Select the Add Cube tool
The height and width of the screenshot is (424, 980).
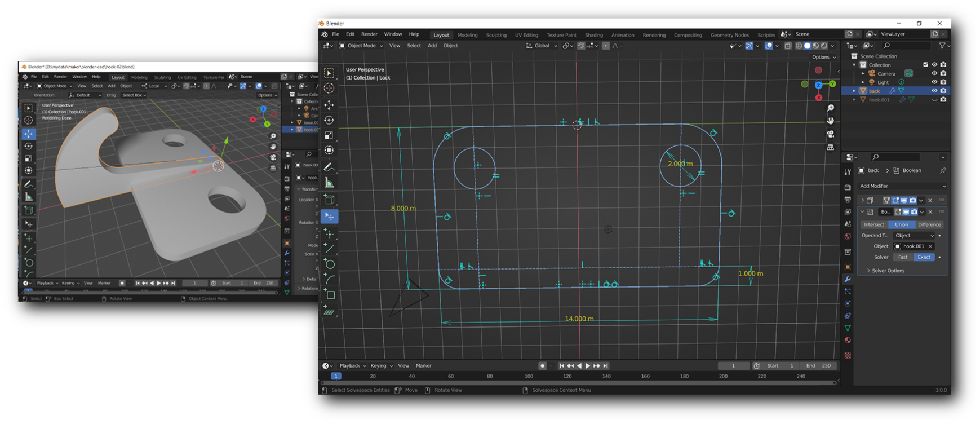329,200
